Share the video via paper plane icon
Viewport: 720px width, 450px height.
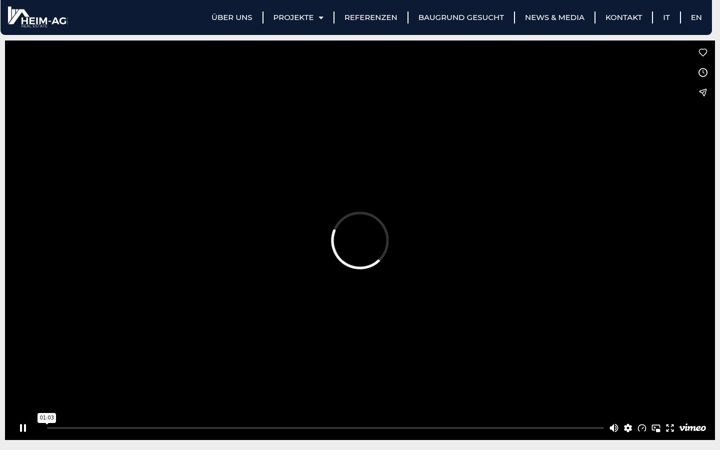tap(703, 92)
